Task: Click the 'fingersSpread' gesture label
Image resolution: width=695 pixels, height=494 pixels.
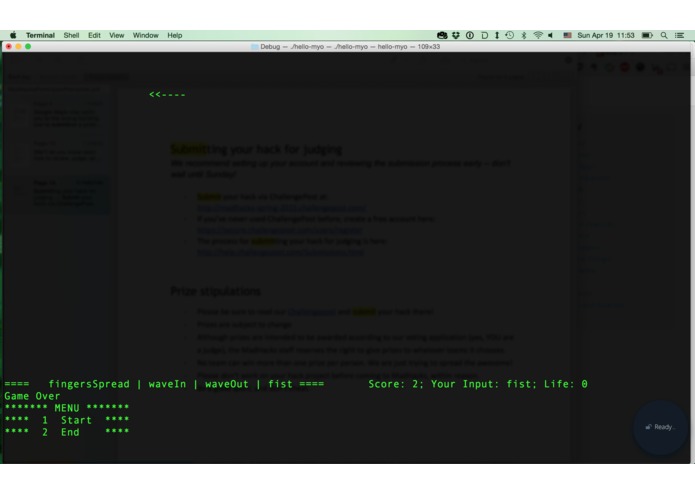Action: (x=89, y=384)
